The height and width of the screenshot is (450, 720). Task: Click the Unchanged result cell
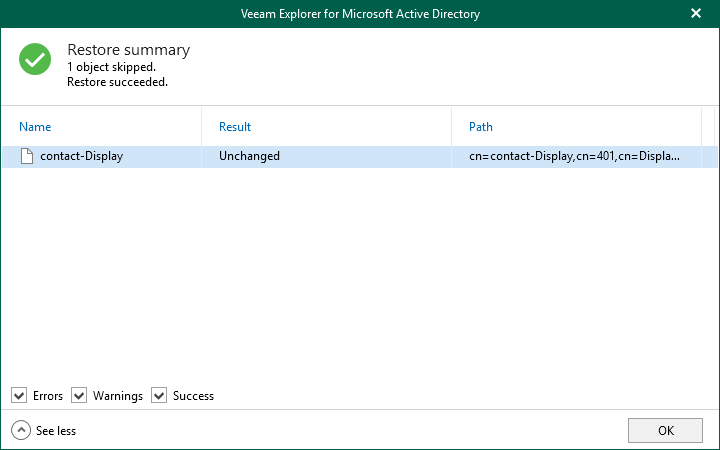click(249, 156)
